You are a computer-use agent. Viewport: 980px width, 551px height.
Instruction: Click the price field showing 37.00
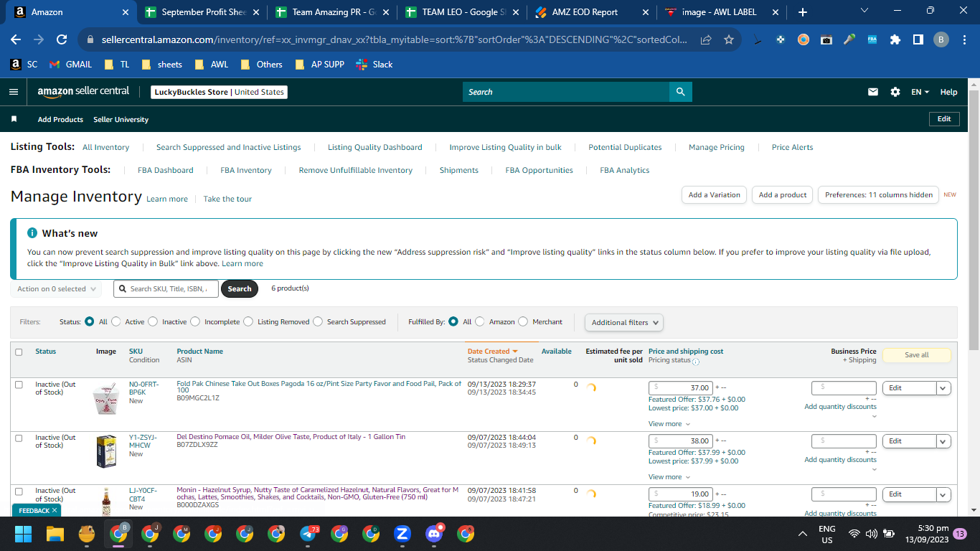point(680,388)
